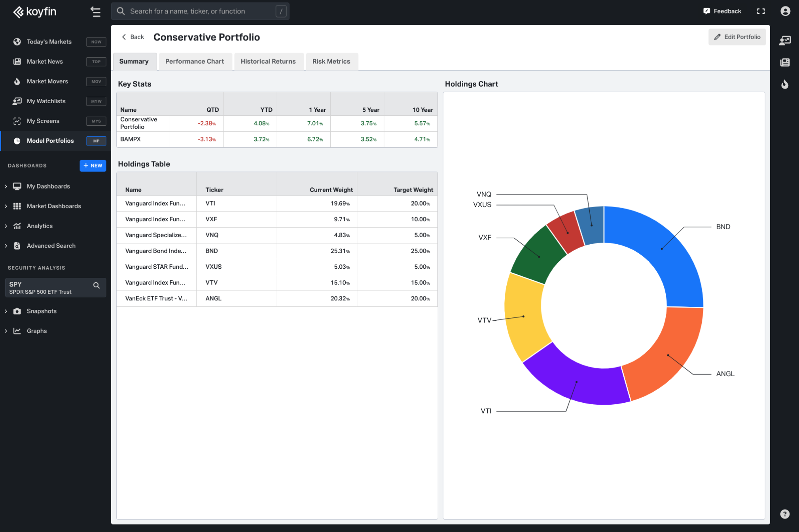Click the SPY security analysis input

tap(55, 287)
